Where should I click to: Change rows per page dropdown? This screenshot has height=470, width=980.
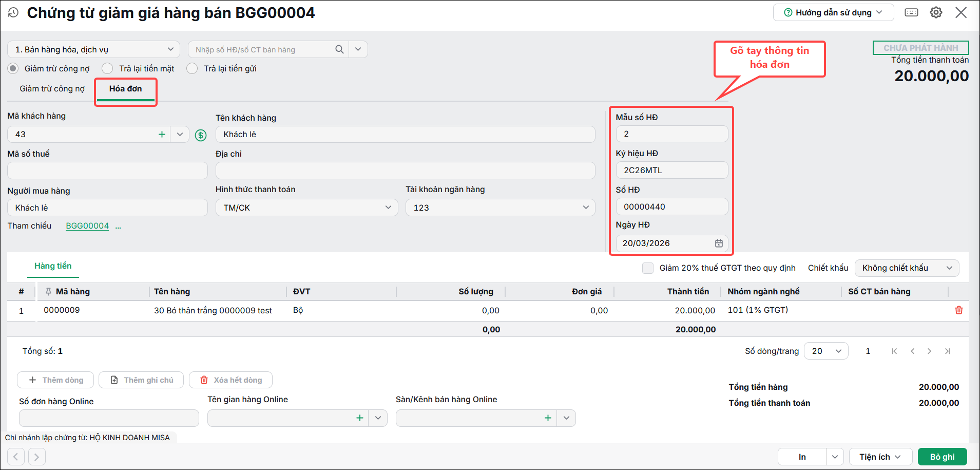coord(826,351)
